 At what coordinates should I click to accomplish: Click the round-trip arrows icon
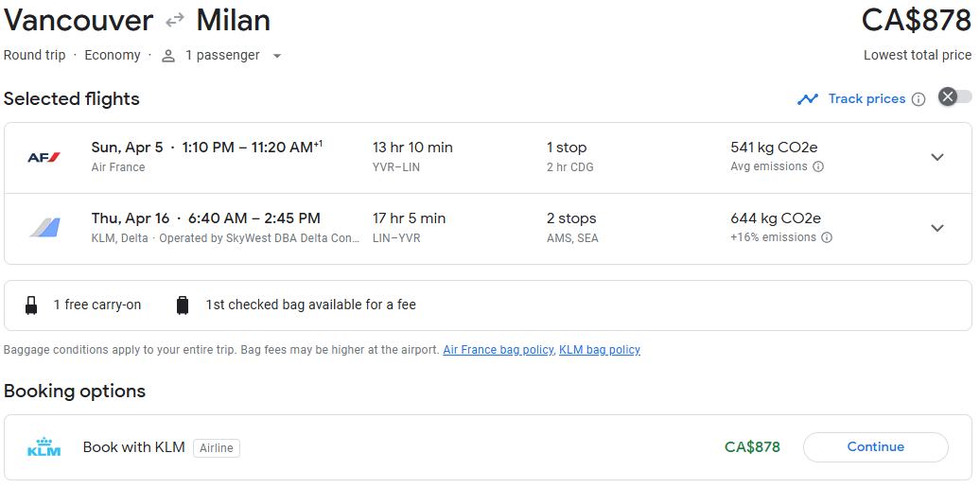coord(175,21)
